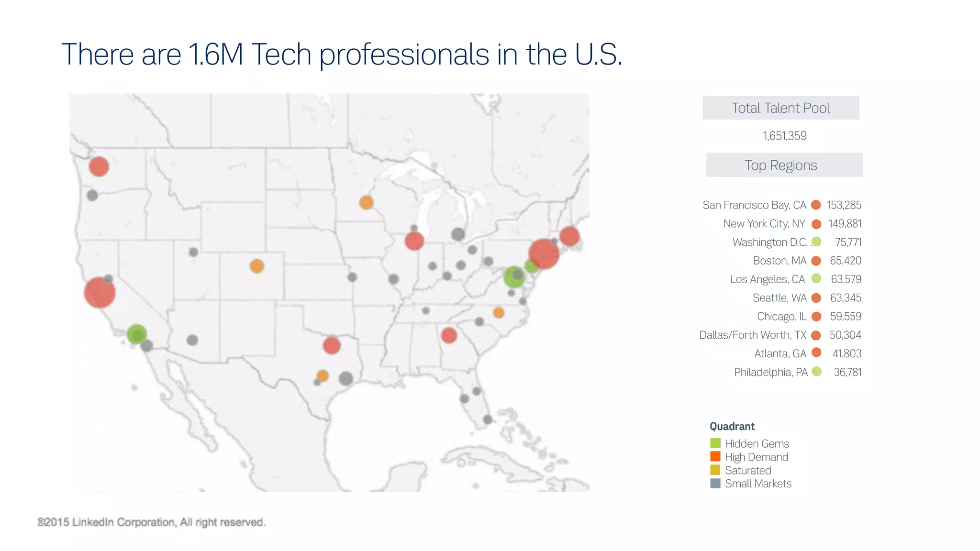Click the Atlanta red map bubble
The image size is (980, 551).
click(x=449, y=335)
